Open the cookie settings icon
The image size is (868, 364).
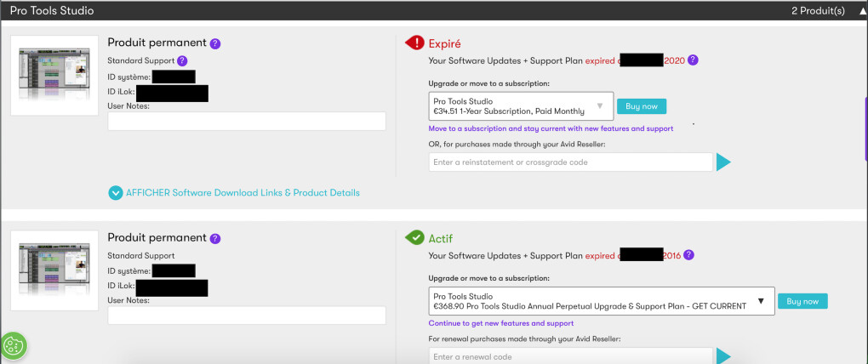(14, 347)
